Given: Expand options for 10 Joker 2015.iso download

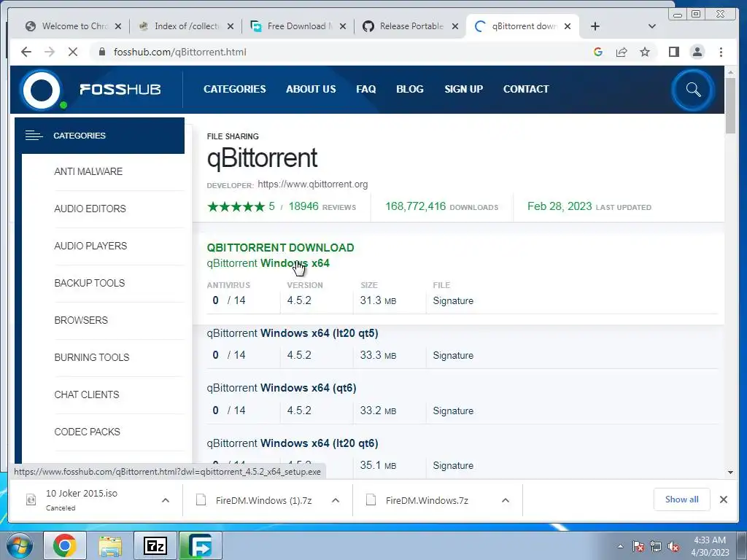Looking at the screenshot, I should (166, 500).
